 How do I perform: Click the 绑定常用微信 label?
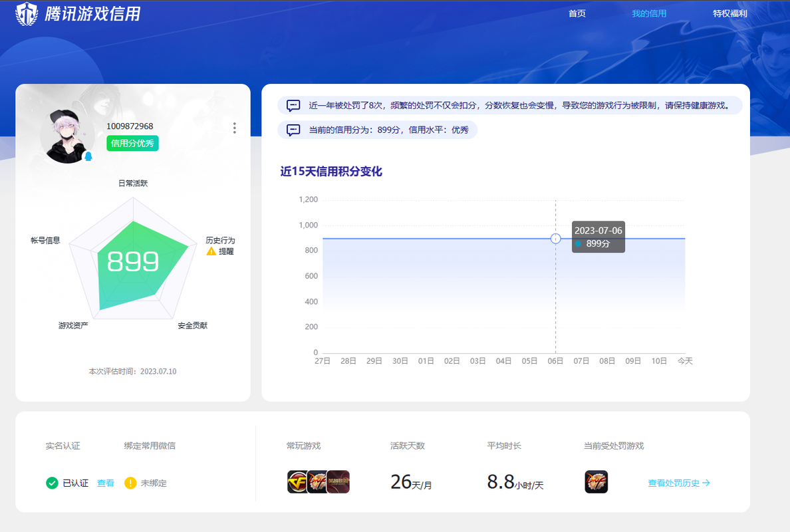(x=150, y=446)
